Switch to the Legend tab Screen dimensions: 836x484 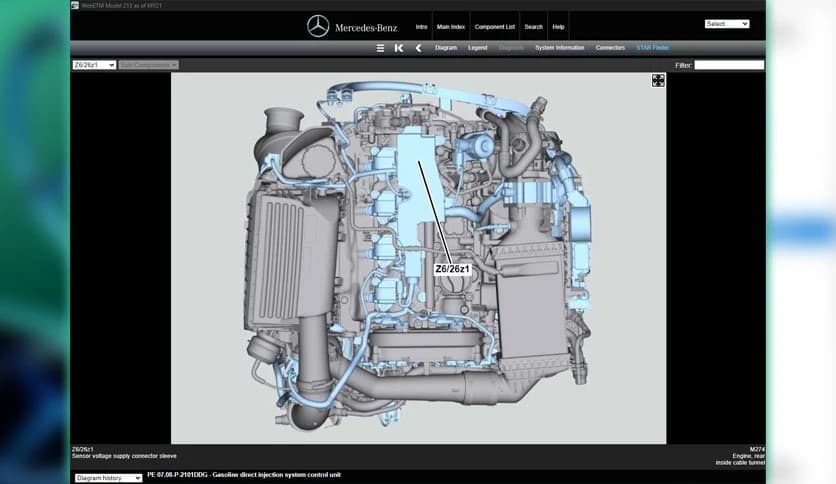(478, 48)
